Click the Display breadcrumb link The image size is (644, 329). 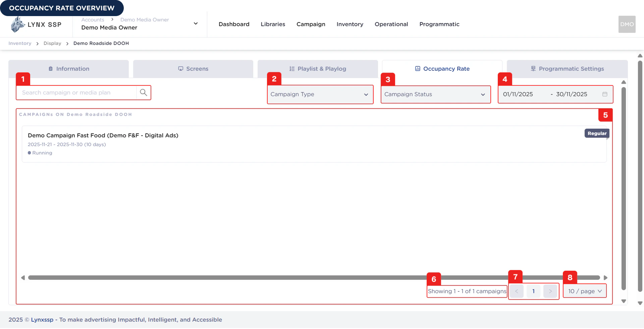tap(52, 43)
